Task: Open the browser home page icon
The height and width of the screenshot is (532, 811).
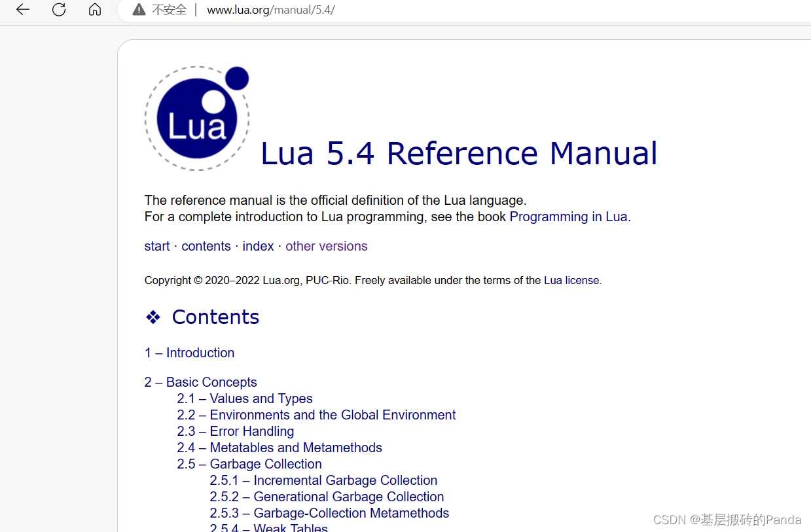Action: pyautogui.click(x=95, y=9)
